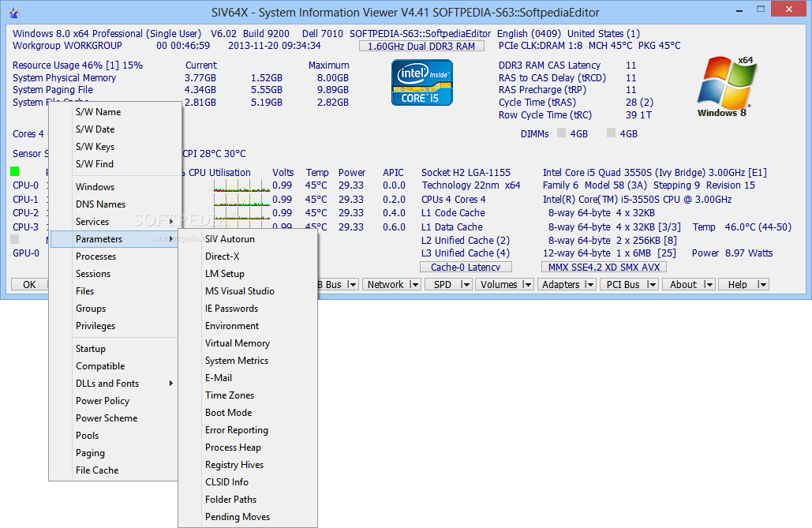Open the Help button dropdown arrow

[x=761, y=284]
